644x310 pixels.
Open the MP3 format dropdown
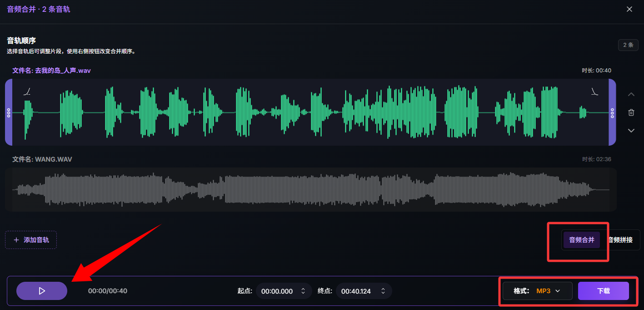pyautogui.click(x=537, y=291)
